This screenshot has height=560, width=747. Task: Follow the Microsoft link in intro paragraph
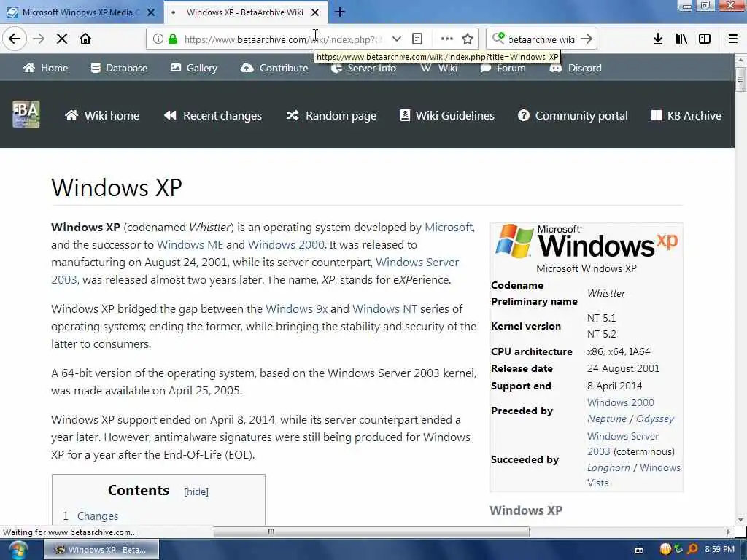449,227
